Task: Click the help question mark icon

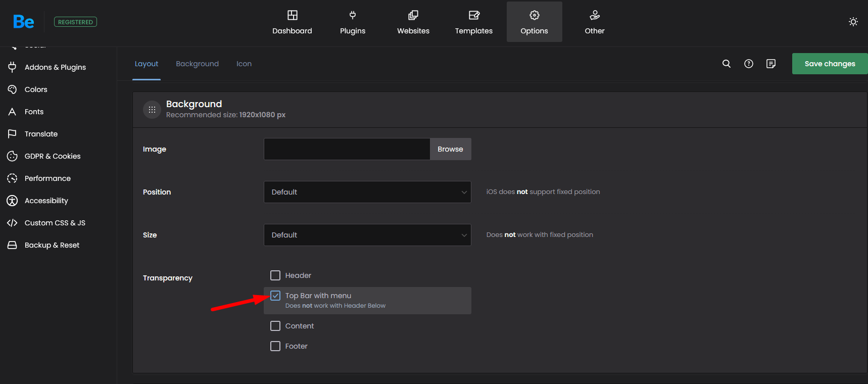Action: (x=749, y=64)
